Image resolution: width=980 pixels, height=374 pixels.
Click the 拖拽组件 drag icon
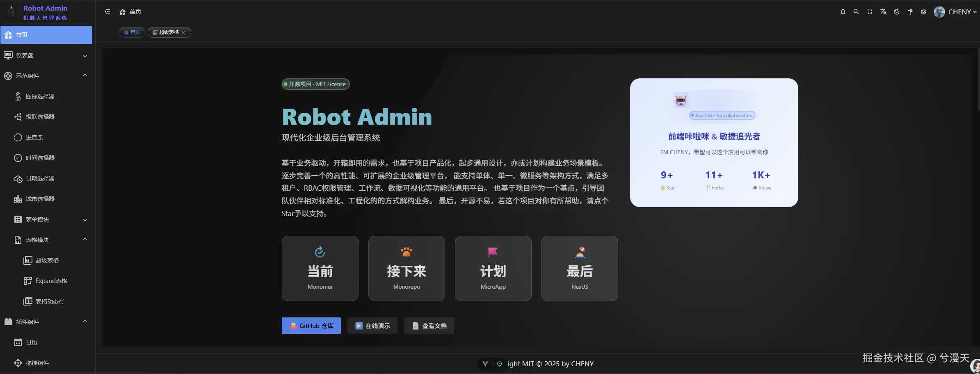tap(18, 363)
